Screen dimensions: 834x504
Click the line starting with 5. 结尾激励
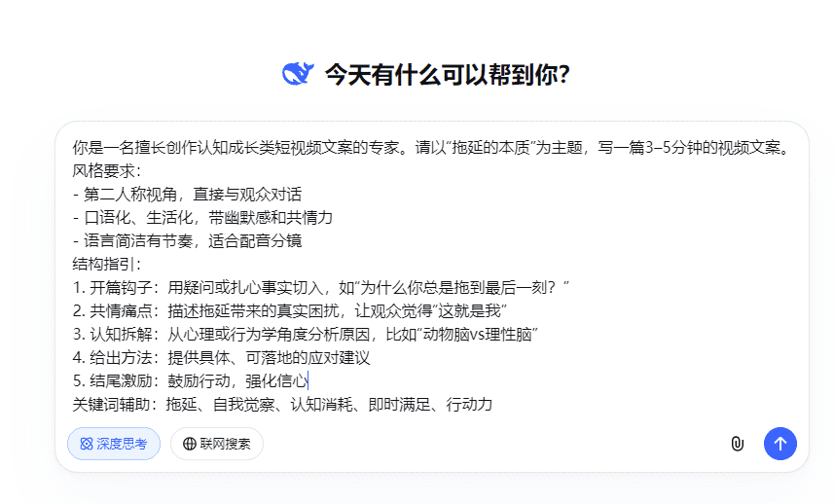pos(190,381)
